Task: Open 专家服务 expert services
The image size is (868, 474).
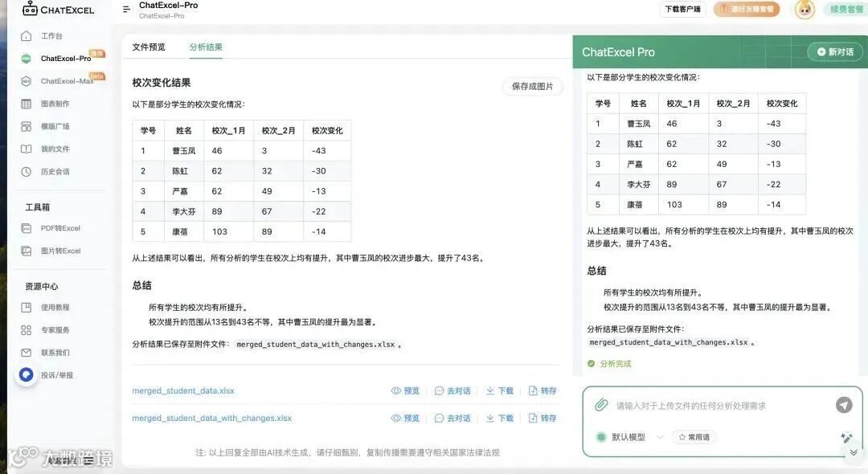Action: coord(55,330)
